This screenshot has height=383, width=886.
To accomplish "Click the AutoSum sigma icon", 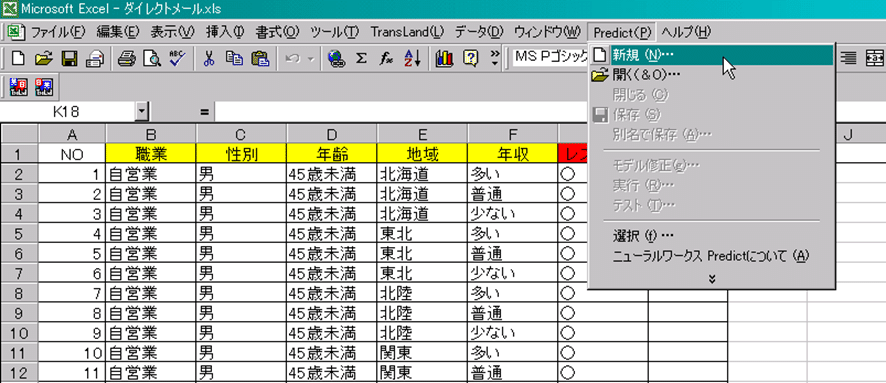I will tap(362, 59).
